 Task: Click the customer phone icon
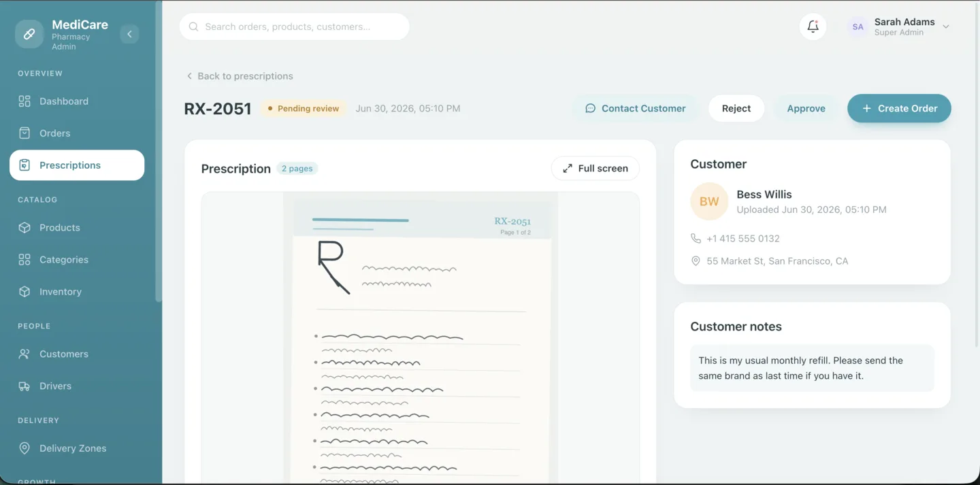(x=696, y=239)
